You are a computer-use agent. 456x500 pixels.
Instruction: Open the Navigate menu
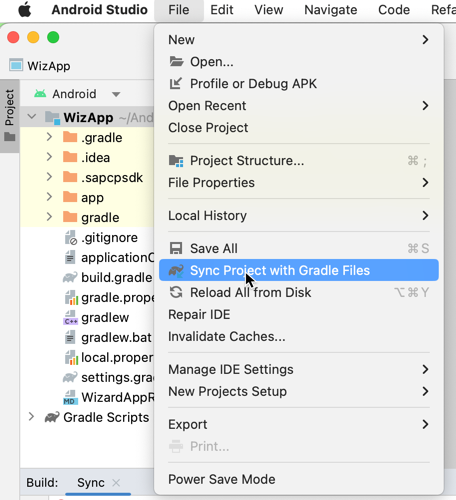click(331, 10)
